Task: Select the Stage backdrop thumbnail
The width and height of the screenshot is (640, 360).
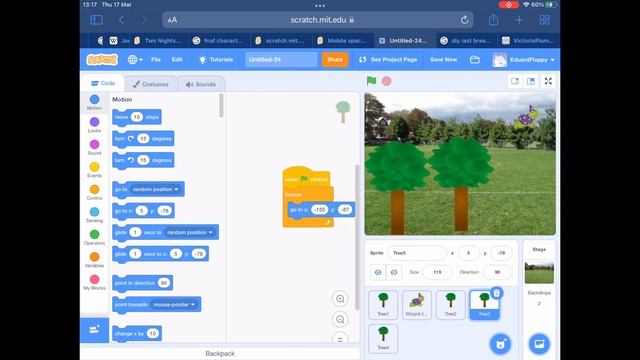Action: pyautogui.click(x=539, y=273)
